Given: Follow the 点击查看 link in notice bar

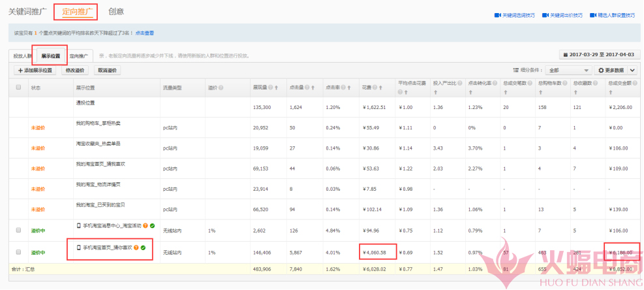Looking at the screenshot, I should coord(145,33).
